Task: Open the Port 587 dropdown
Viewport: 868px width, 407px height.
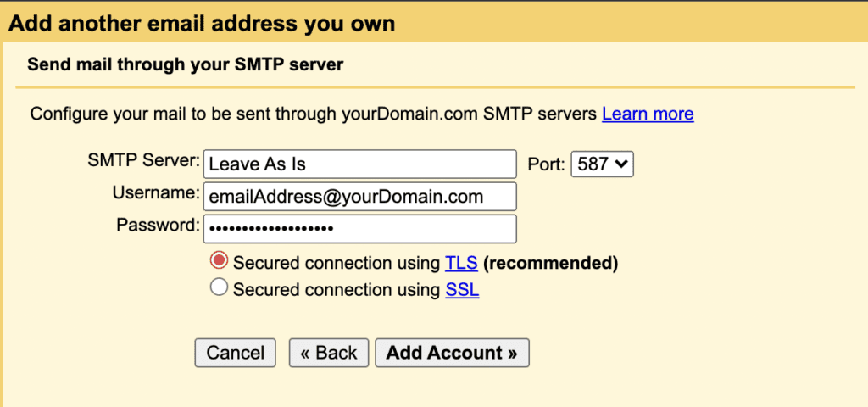Action: coord(603,164)
